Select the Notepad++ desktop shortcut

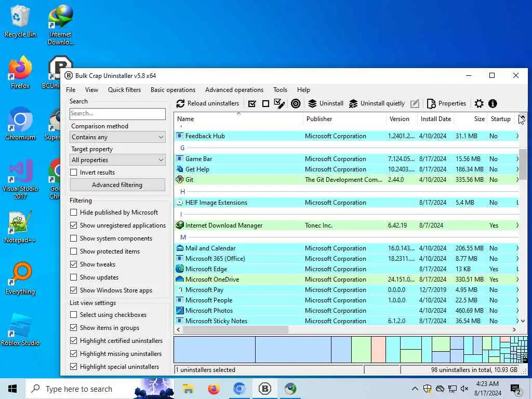coord(20,227)
